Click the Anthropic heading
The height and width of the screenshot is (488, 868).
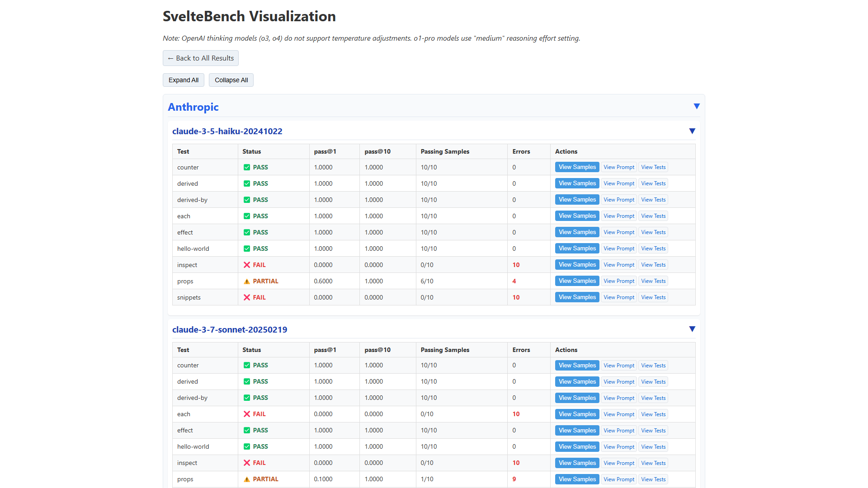point(193,107)
